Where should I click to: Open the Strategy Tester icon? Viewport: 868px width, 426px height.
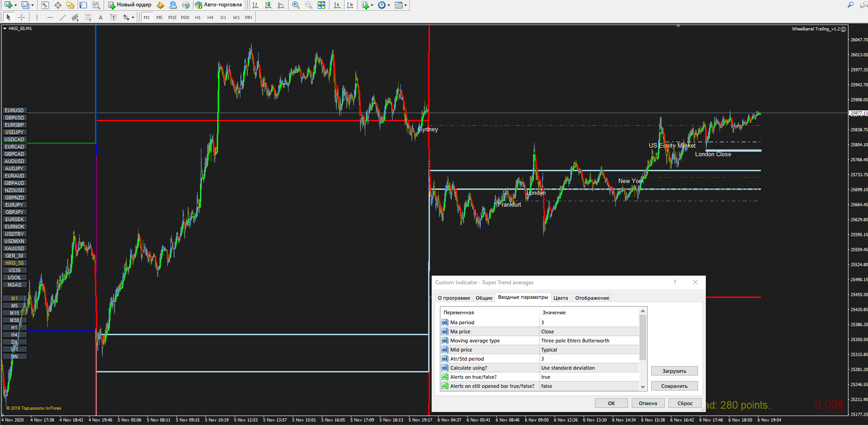click(96, 5)
